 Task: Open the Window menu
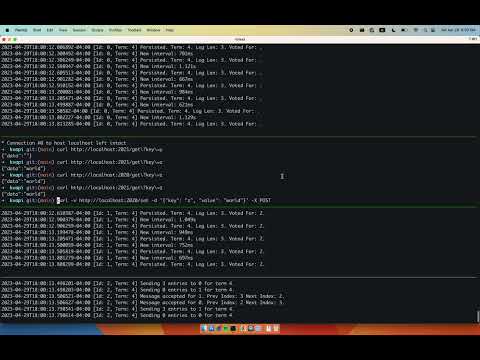153,30
